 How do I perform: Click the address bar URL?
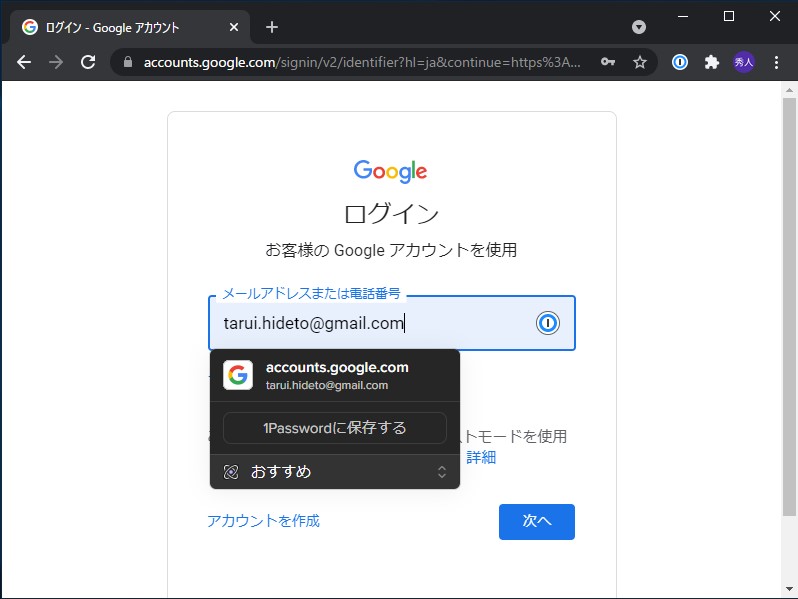point(361,62)
